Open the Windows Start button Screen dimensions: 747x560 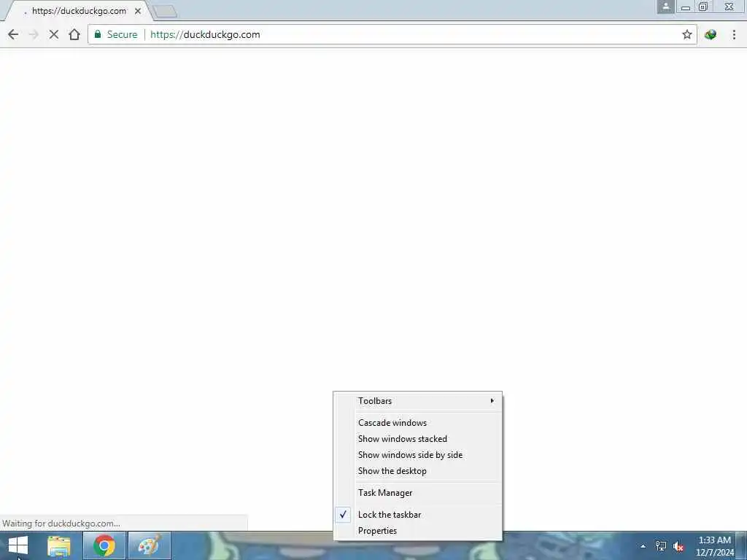pyautogui.click(x=18, y=545)
